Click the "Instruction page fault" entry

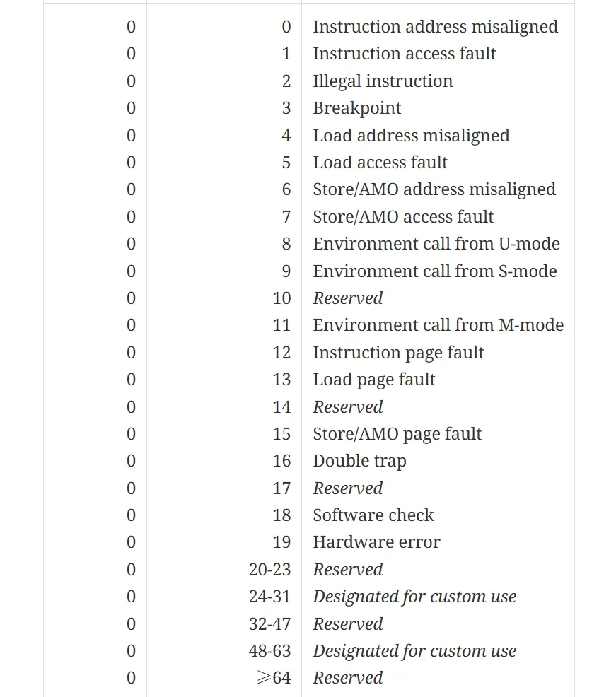[x=398, y=353]
